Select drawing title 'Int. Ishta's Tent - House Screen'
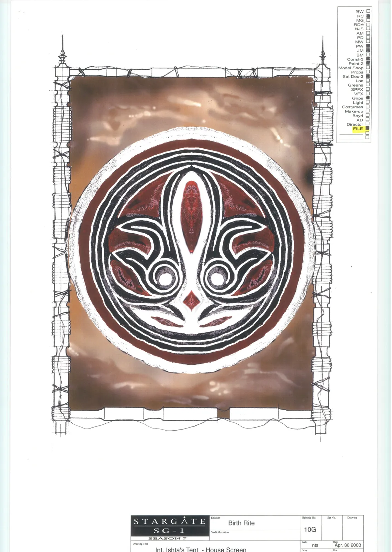This screenshot has width=392, height=552. point(201,549)
